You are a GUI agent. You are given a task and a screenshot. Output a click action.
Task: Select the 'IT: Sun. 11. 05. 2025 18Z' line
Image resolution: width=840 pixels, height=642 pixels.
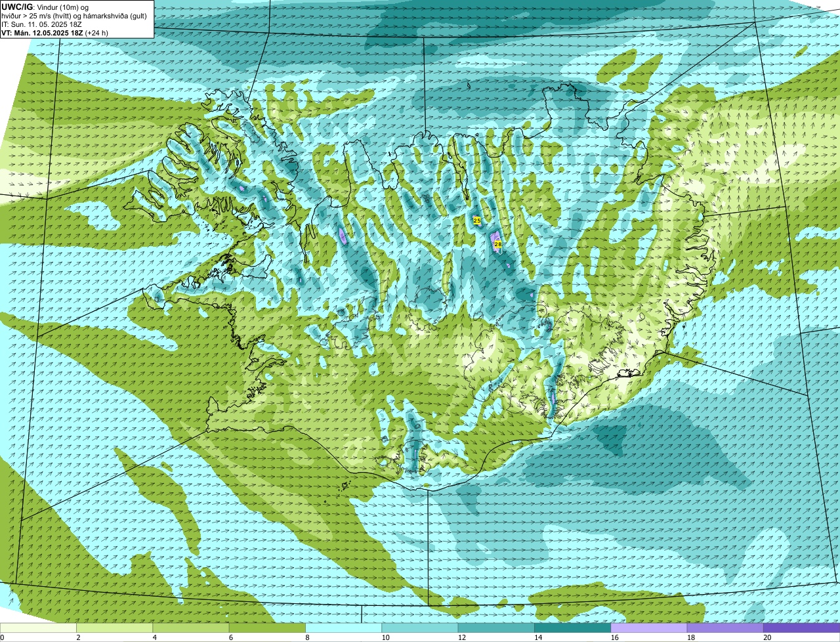[41, 24]
